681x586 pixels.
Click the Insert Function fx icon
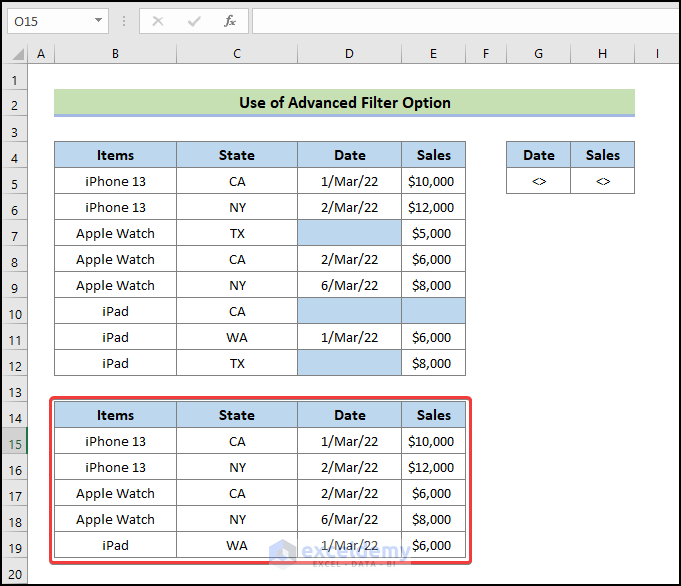[x=230, y=21]
